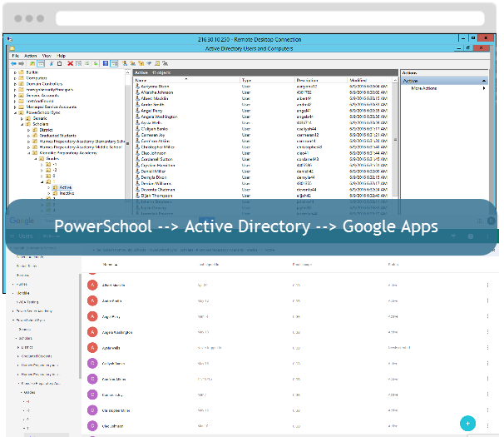The height and width of the screenshot is (437, 504).
Task: Sort Google users by Name column
Action: point(110,265)
